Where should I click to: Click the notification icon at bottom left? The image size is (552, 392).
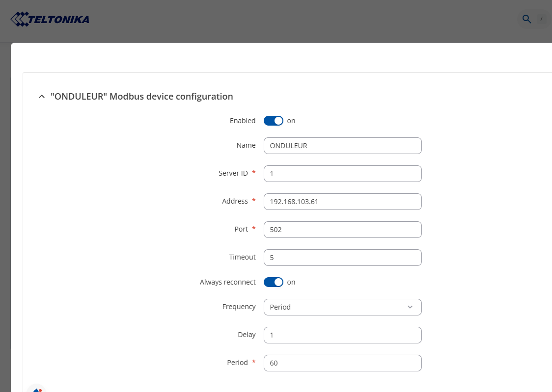click(x=37, y=390)
